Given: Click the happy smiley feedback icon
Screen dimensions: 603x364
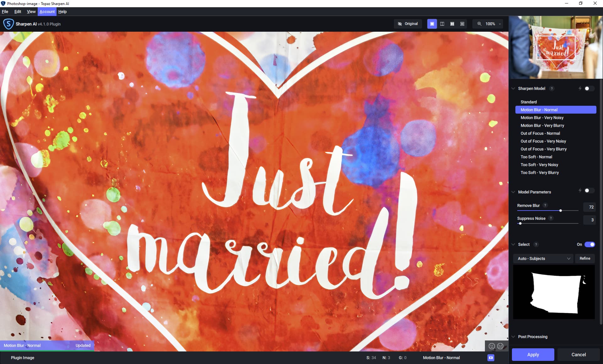Looking at the screenshot, I should point(492,346).
